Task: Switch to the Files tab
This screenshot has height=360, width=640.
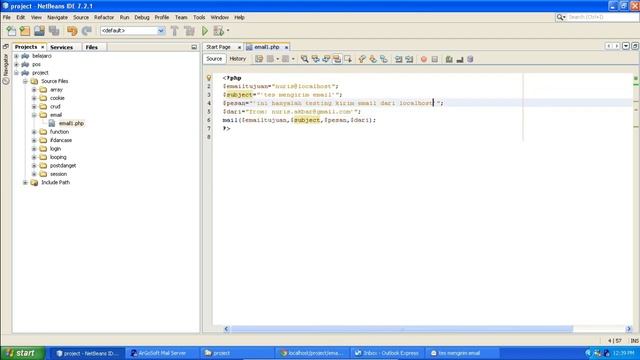Action: (92, 47)
